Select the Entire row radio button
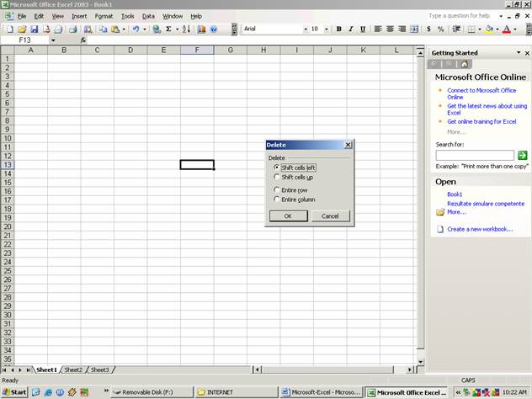Image resolution: width=532 pixels, height=399 pixels. (x=276, y=189)
